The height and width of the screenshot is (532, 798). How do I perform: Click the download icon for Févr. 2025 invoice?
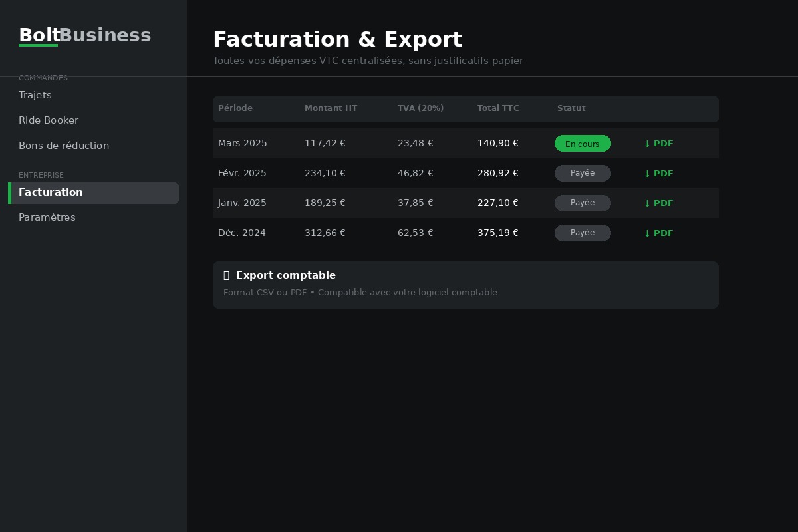648,174
